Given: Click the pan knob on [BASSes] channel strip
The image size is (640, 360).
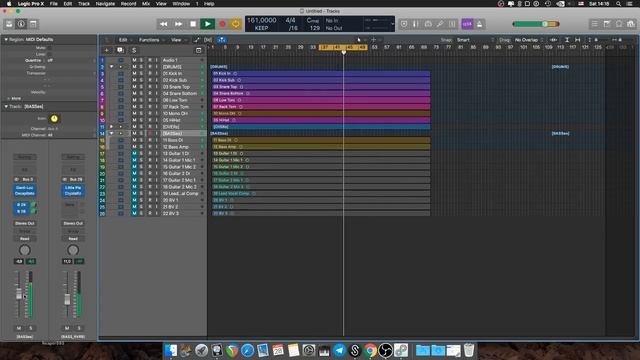Looking at the screenshot, I should (24, 250).
